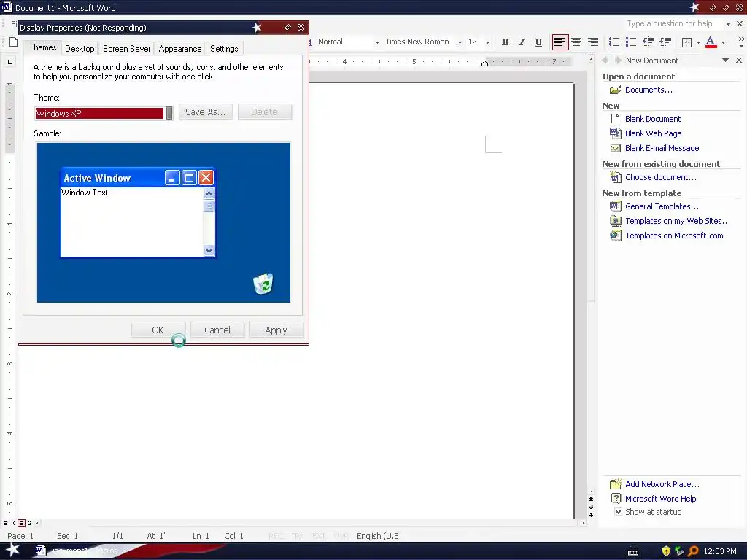Screen dimensions: 747x560
Task: Toggle TRK track changes in status bar
Action: pos(297,536)
